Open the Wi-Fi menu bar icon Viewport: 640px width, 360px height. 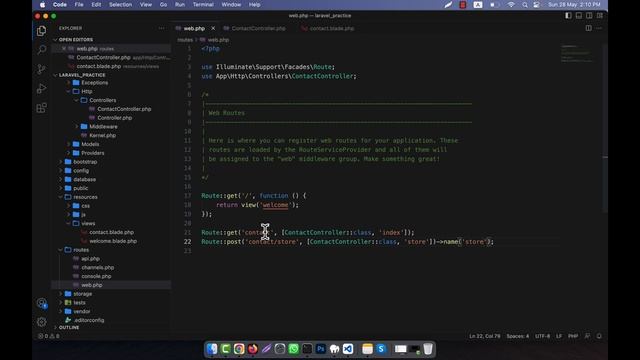[x=511, y=5]
